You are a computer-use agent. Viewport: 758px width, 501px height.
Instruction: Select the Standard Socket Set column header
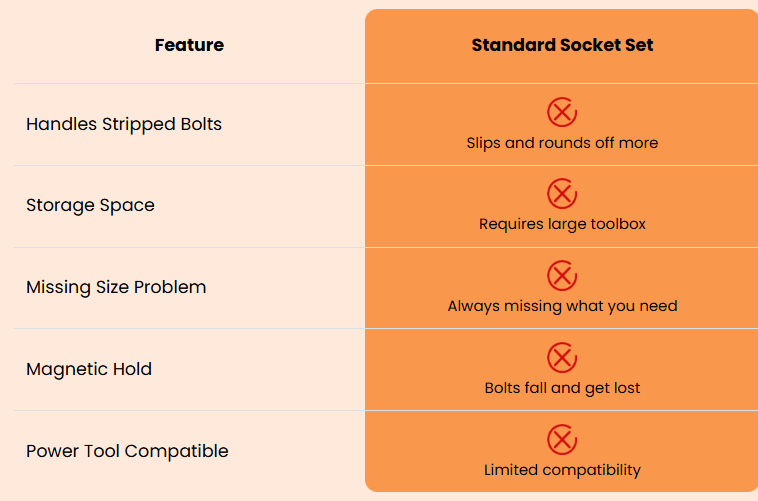tap(562, 45)
